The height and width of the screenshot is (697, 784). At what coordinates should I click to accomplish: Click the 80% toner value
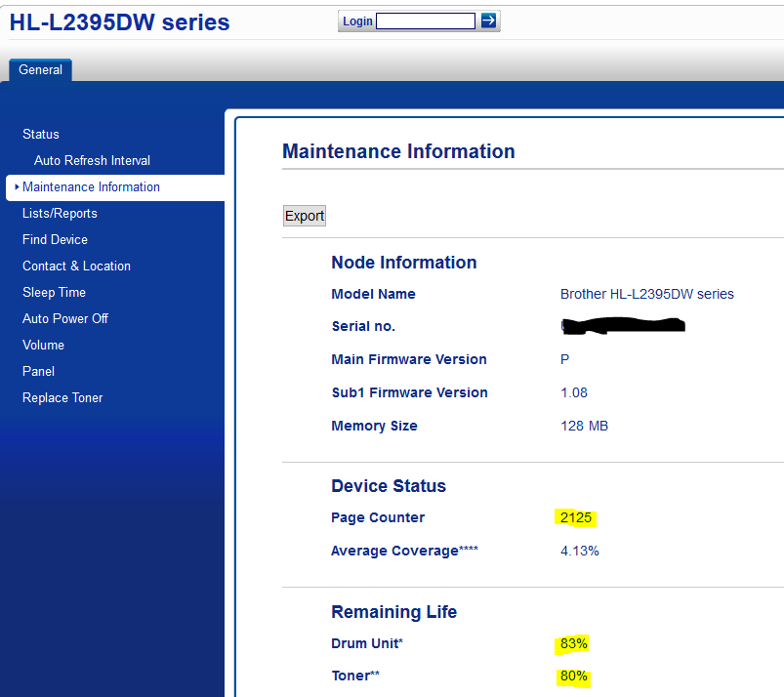pos(574,676)
